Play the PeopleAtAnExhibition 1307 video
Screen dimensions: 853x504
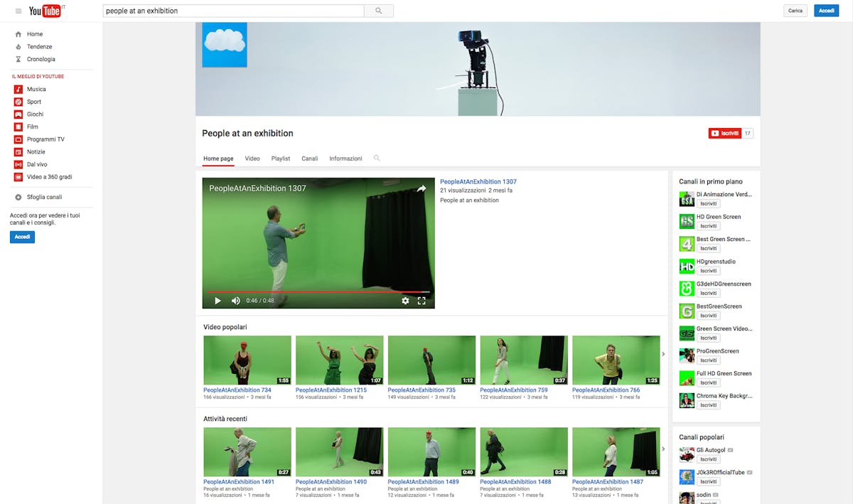click(x=218, y=301)
